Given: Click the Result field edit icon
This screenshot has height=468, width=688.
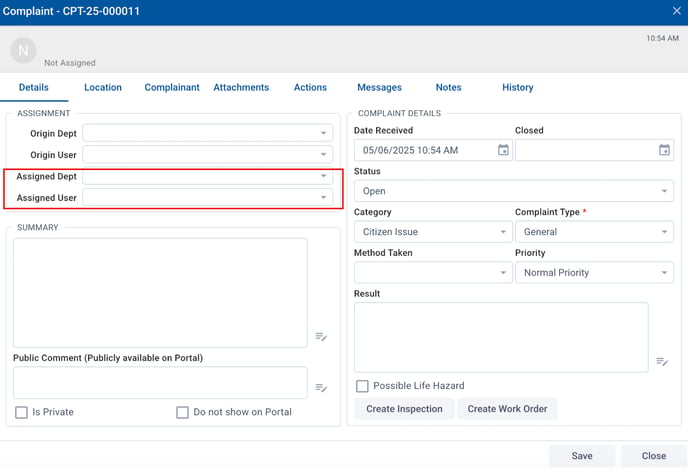Looking at the screenshot, I should coord(662,362).
